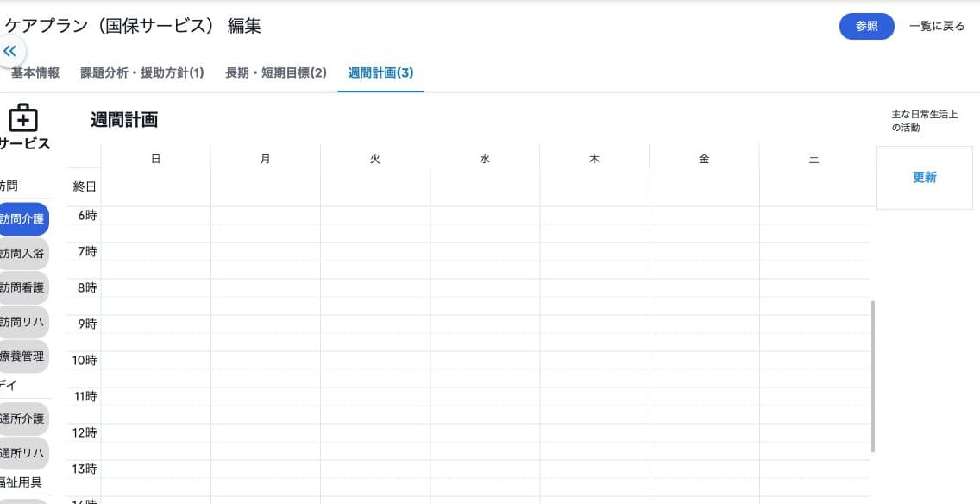Click the サービス sidebar label
The width and height of the screenshot is (980, 504).
tap(24, 144)
